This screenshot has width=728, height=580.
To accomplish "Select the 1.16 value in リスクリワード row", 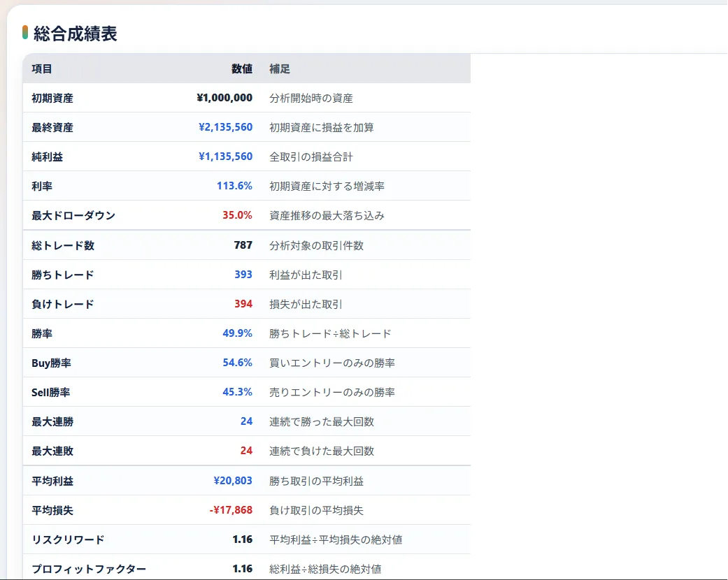I will (x=243, y=539).
